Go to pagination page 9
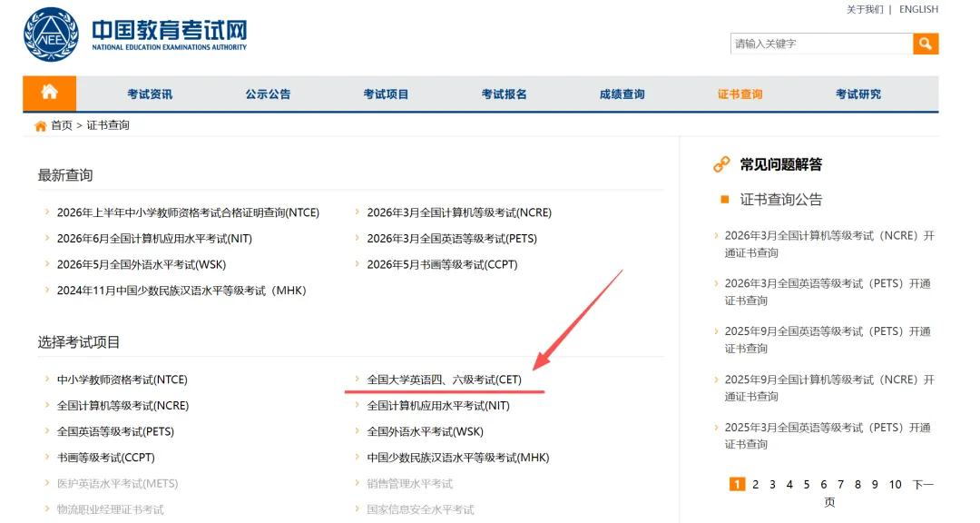The image size is (980, 523). 875,484
